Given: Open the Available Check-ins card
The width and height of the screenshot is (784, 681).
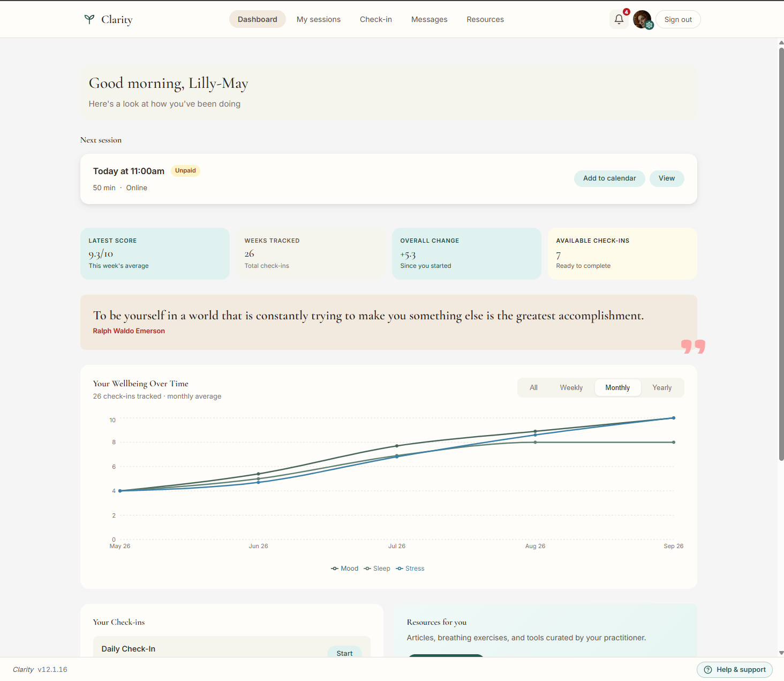Looking at the screenshot, I should pos(622,254).
